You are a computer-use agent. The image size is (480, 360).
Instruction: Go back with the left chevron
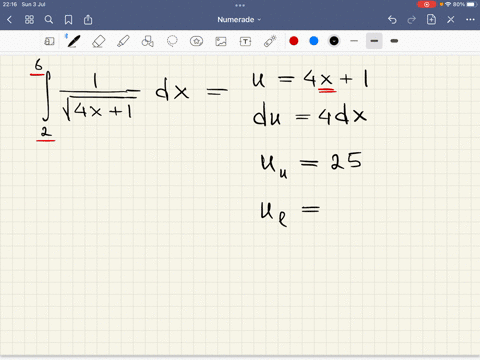9,20
